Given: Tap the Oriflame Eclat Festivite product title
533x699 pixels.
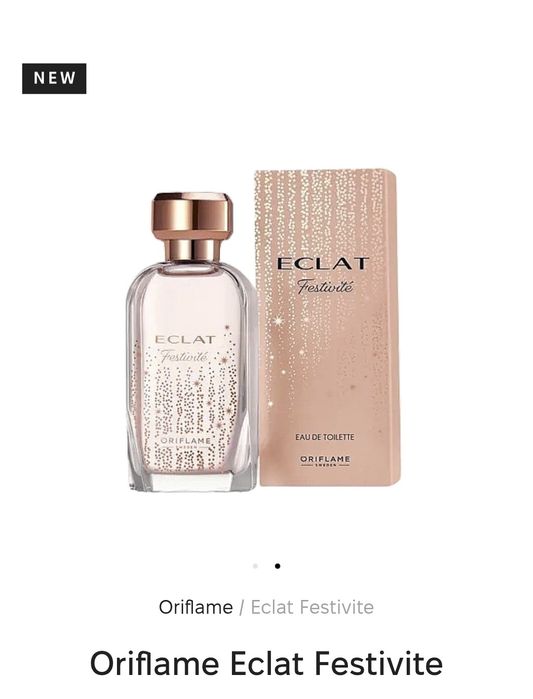Looking at the screenshot, I should click(266, 664).
